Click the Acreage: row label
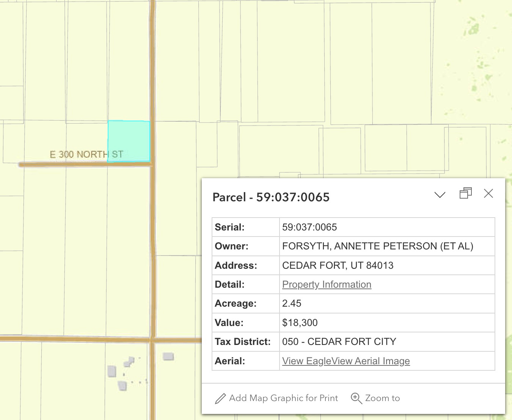The image size is (512, 420). (236, 303)
